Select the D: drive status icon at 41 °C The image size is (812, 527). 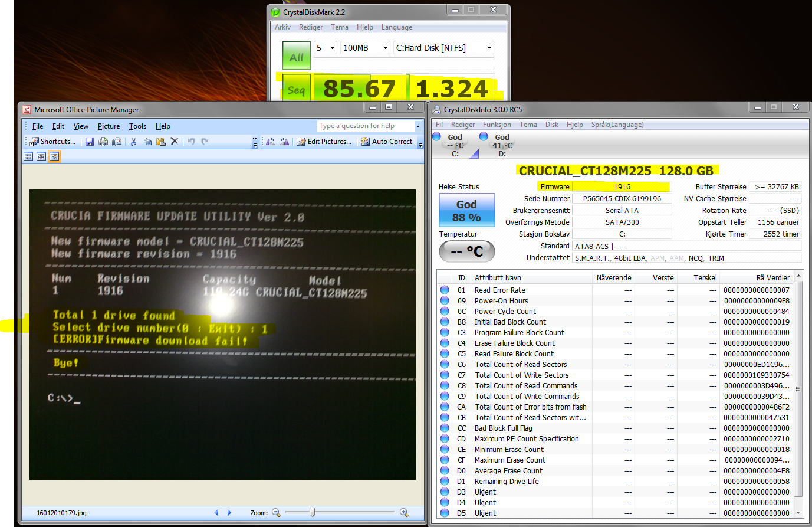click(484, 136)
